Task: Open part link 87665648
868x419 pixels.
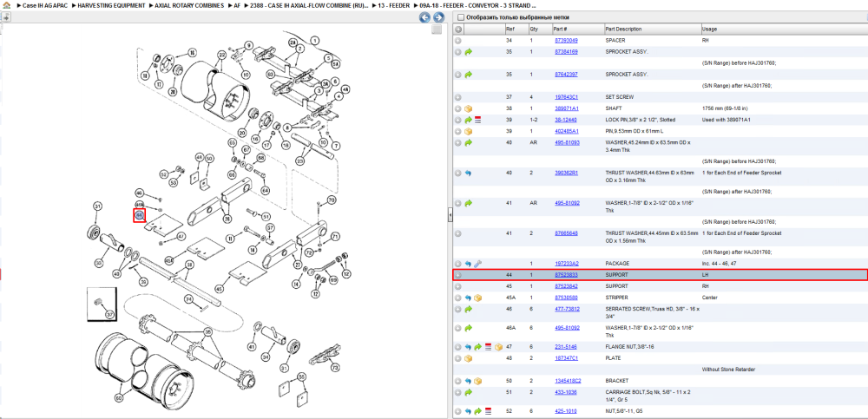Action: (566, 233)
